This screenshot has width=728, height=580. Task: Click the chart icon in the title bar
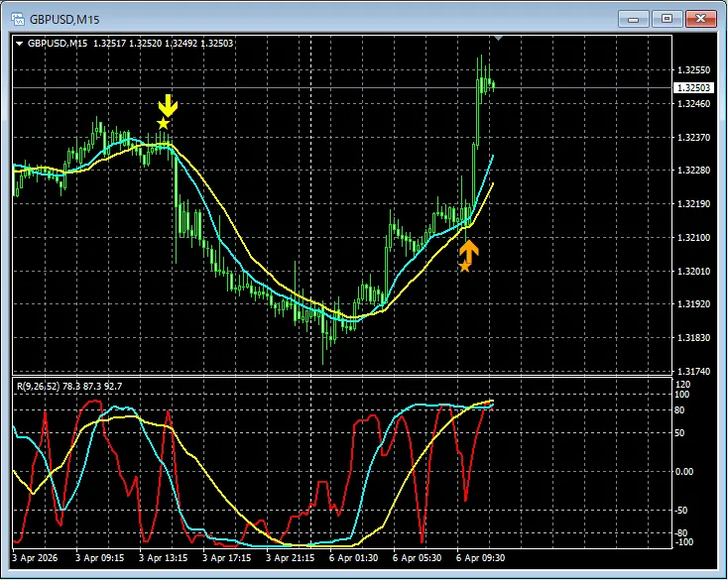click(17, 18)
